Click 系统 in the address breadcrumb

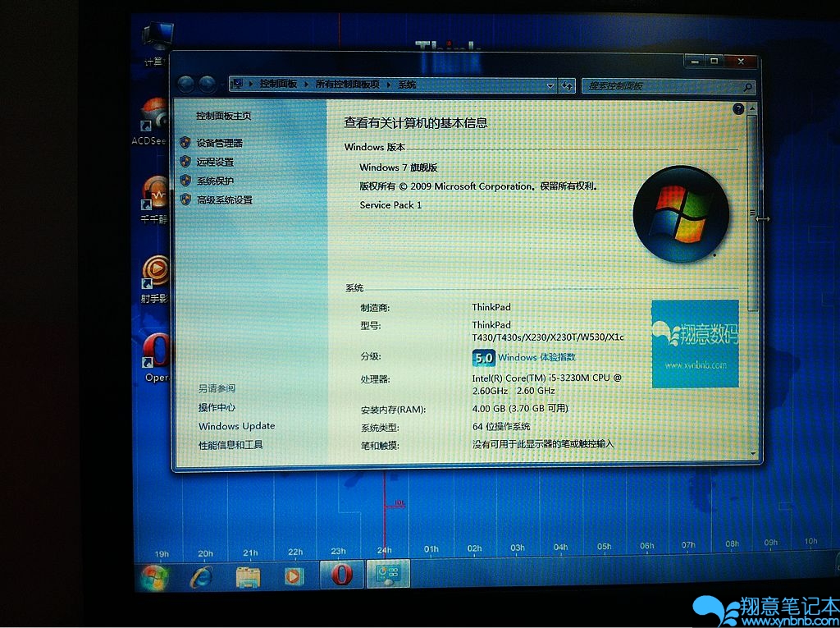(x=407, y=85)
